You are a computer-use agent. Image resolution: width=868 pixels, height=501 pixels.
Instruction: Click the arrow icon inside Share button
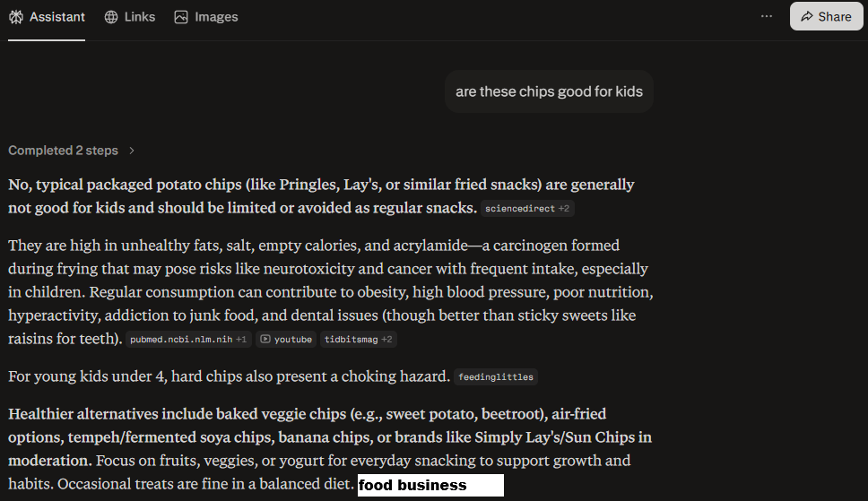tap(807, 16)
